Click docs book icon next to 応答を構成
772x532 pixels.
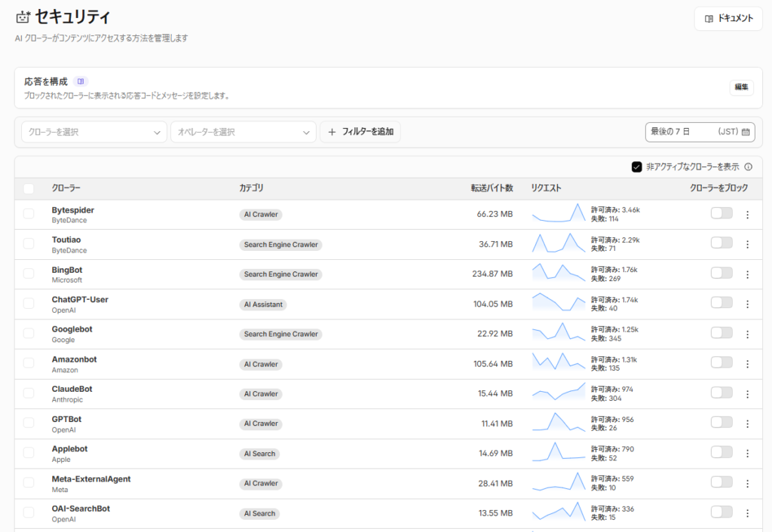pyautogui.click(x=81, y=81)
